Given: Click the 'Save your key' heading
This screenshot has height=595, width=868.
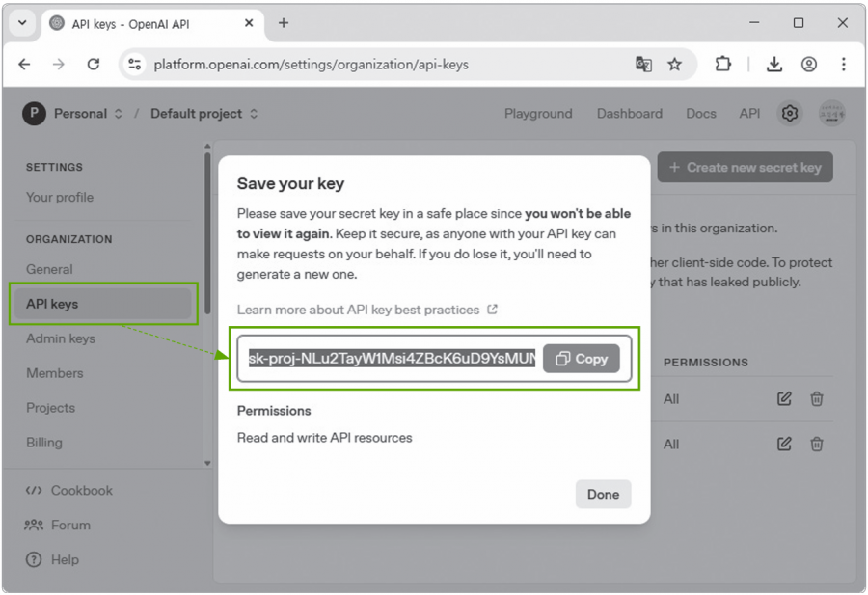Looking at the screenshot, I should click(290, 184).
